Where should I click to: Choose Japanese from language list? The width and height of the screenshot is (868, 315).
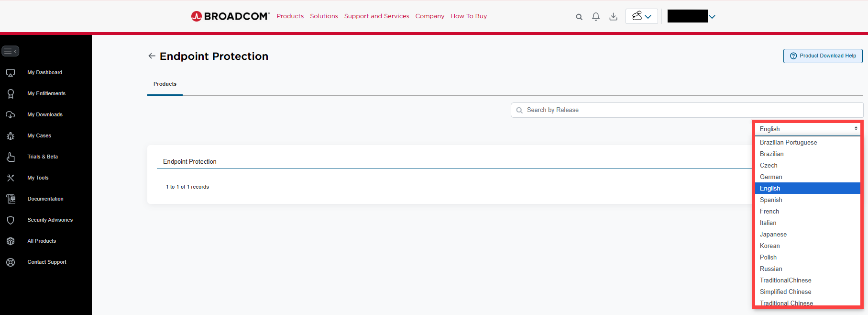tap(808, 235)
